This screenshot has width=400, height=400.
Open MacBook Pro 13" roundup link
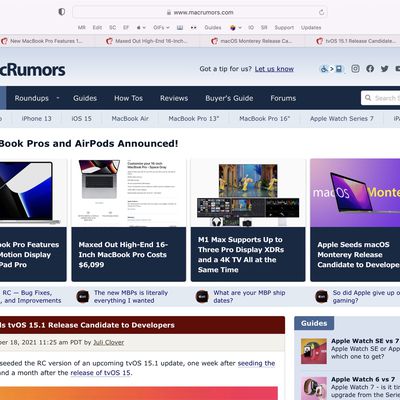[x=194, y=119]
